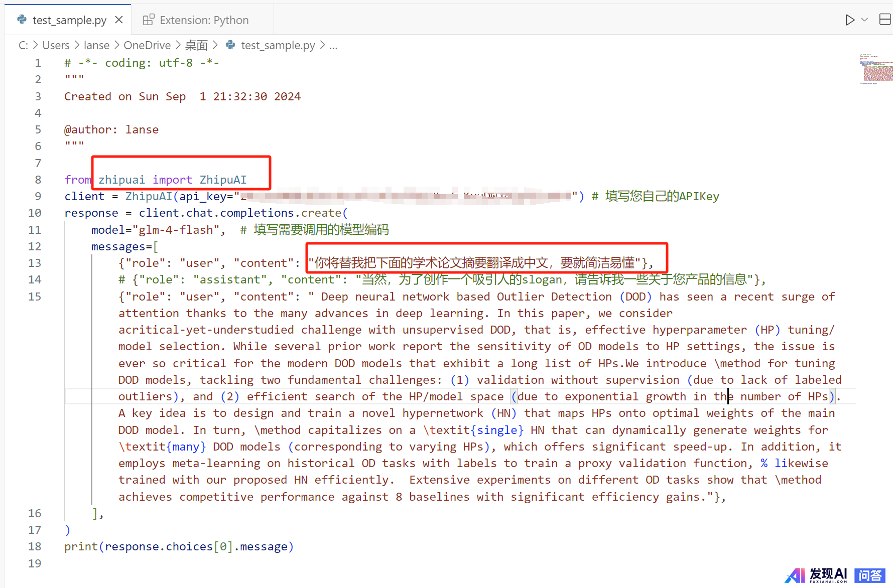Open Users folder in breadcrumb path
The image size is (893, 588).
point(56,45)
